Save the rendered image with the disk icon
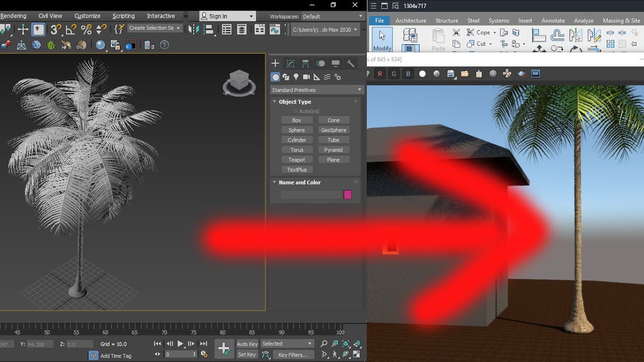Screen dimensions: 644x362 451,74
